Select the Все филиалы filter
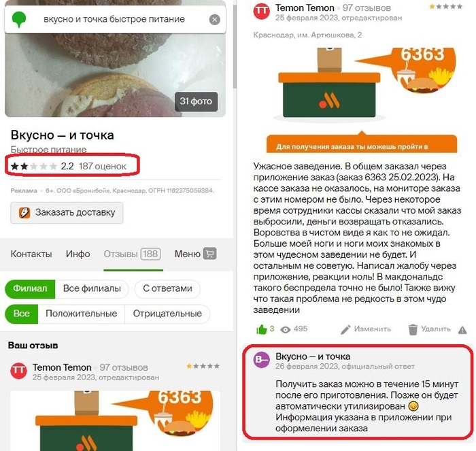Screen dimensions: 476x451 coord(92,288)
